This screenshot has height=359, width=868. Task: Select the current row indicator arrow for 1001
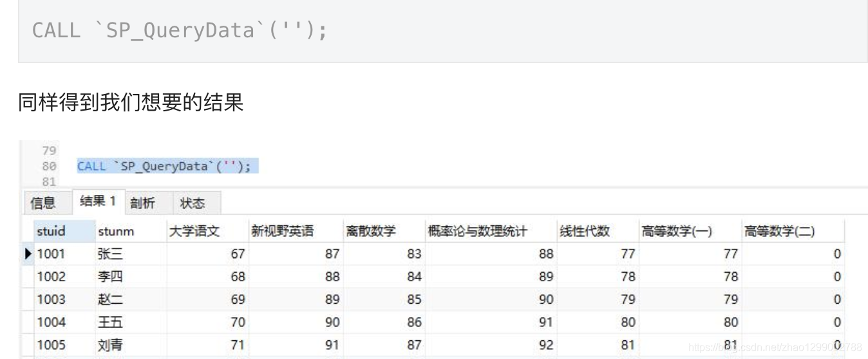(28, 253)
